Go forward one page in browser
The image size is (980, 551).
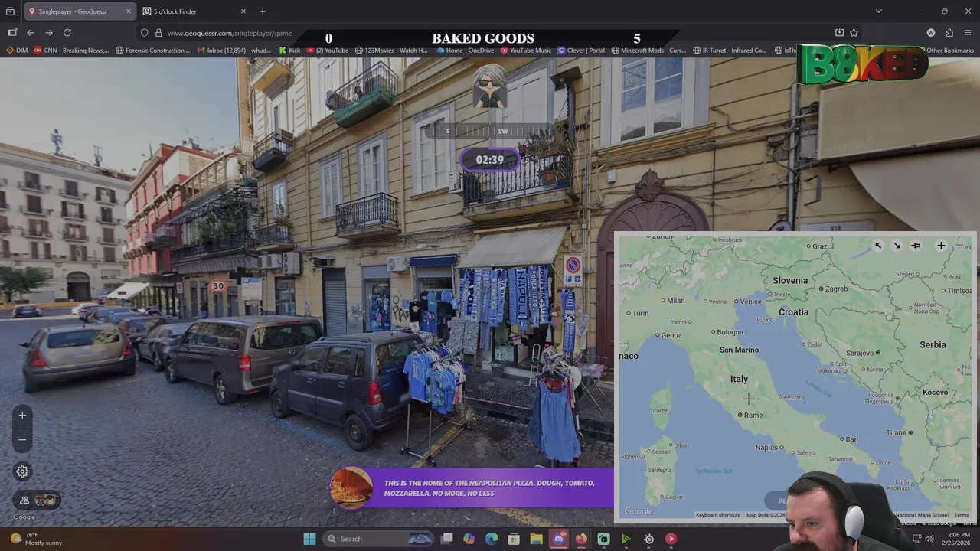point(49,33)
